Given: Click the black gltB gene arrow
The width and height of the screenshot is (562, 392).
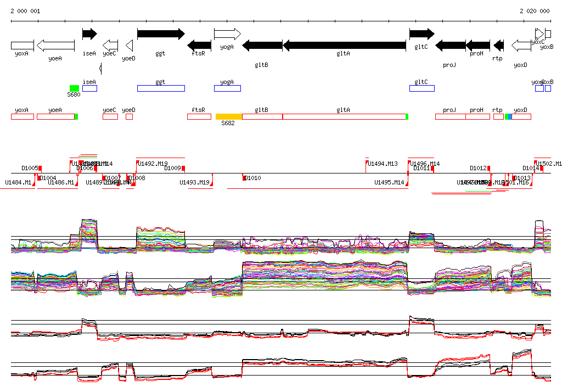Looking at the screenshot, I should 262,46.
